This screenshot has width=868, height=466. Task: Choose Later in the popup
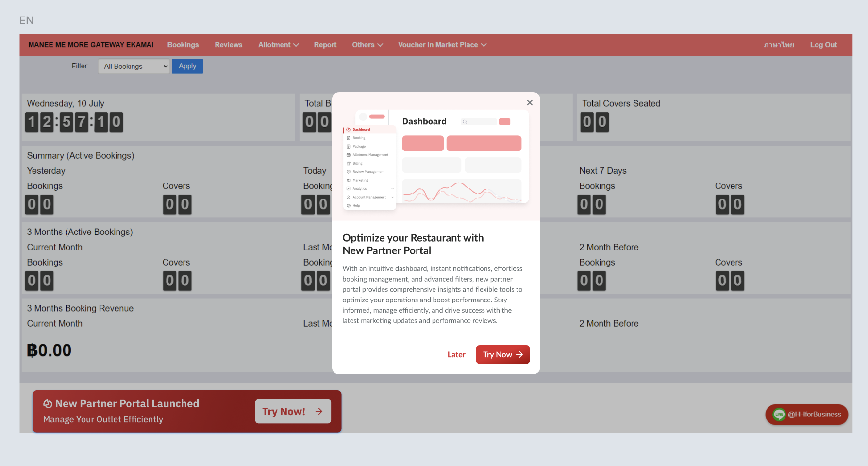456,355
